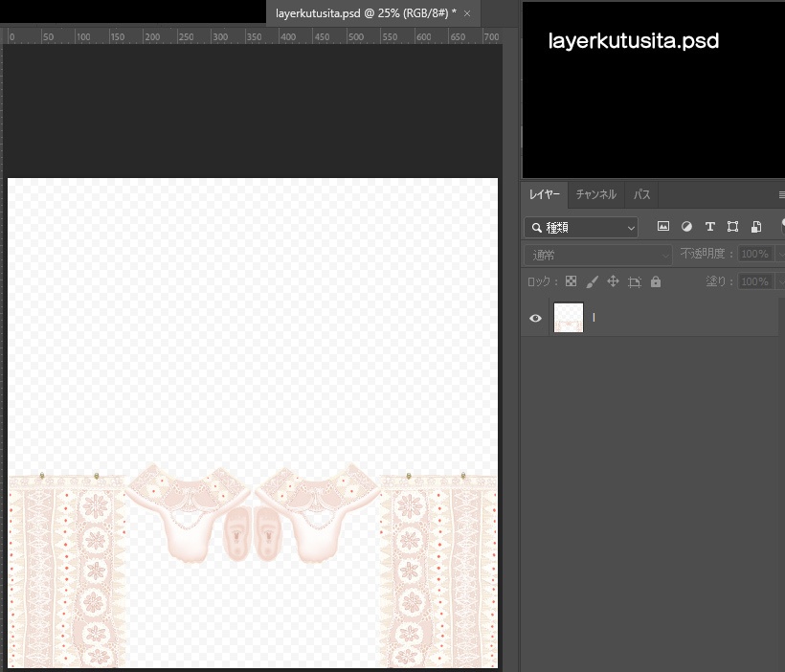
Task: Filter layers by adjustment layers icon
Action: tap(687, 226)
